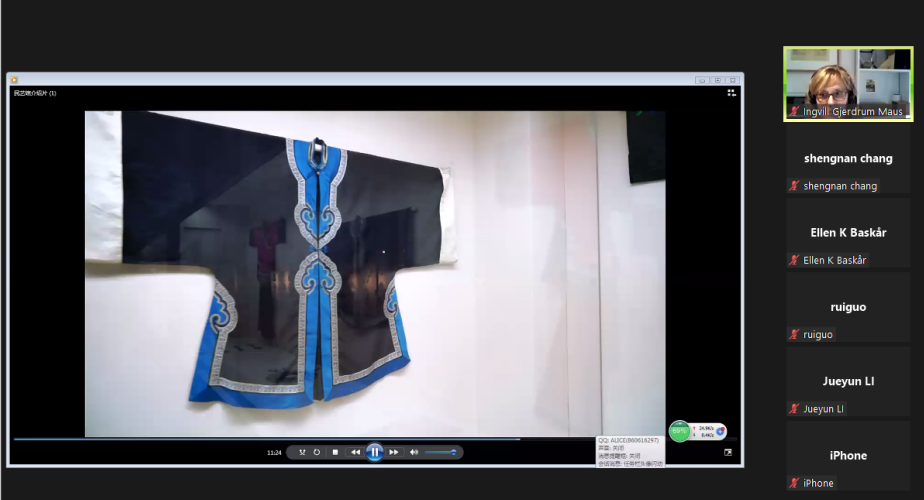Click the previous/rewind button

355,452
